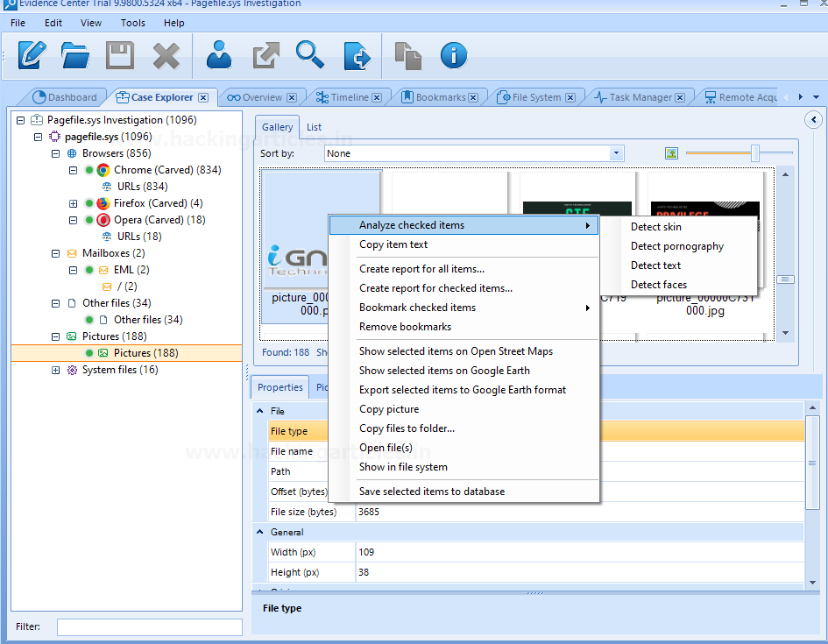Screen dimensions: 828x644
Task: Click the edit case pencil toolbar icon
Action: pyautogui.click(x=32, y=55)
